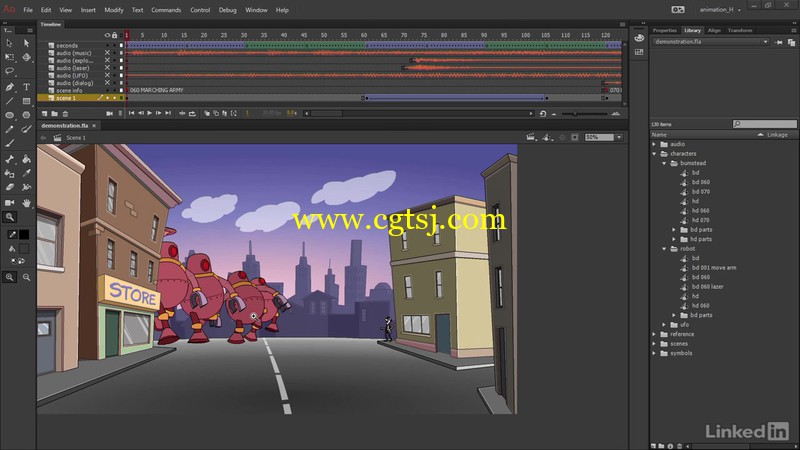Image resolution: width=800 pixels, height=450 pixels.
Task: Toggle Loop playback in timeline
Action: [x=192, y=113]
